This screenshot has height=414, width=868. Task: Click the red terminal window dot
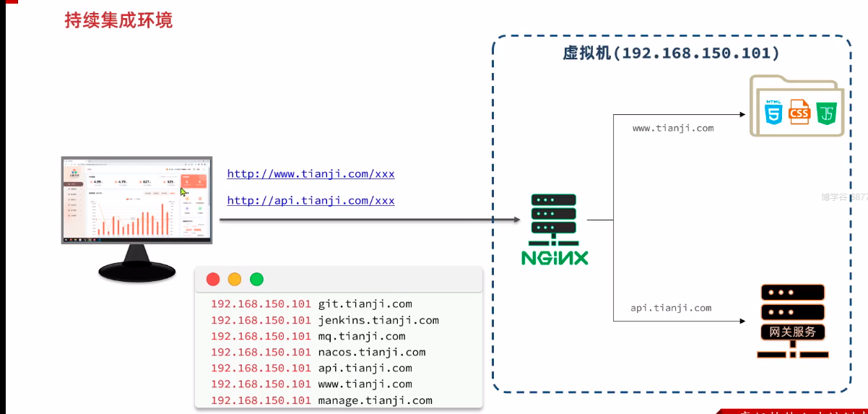pos(213,279)
